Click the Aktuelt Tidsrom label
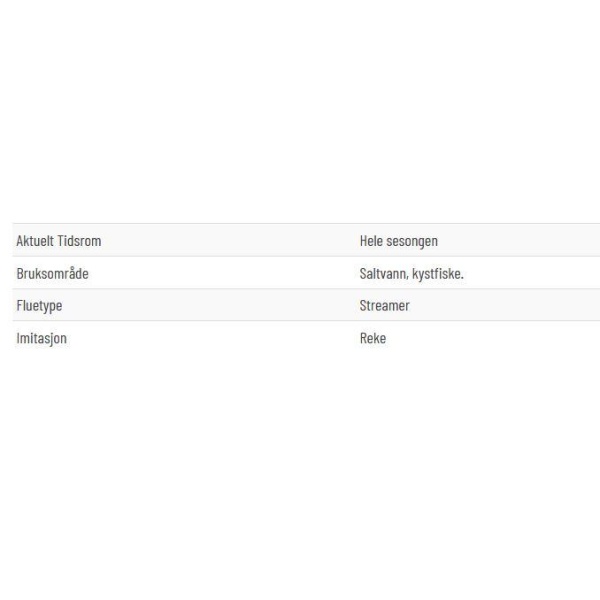This screenshot has width=600, height=600. point(59,241)
